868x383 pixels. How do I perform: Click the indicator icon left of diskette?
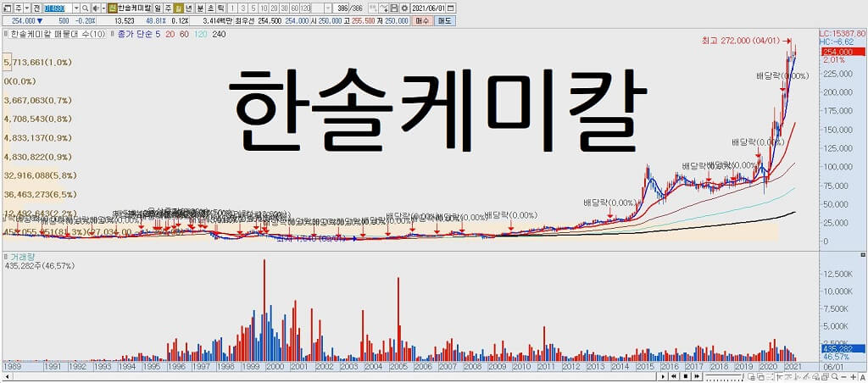click(x=384, y=8)
